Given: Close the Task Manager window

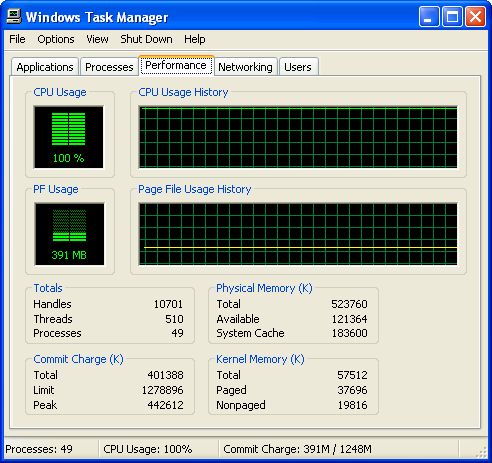Looking at the screenshot, I should pyautogui.click(x=475, y=17).
